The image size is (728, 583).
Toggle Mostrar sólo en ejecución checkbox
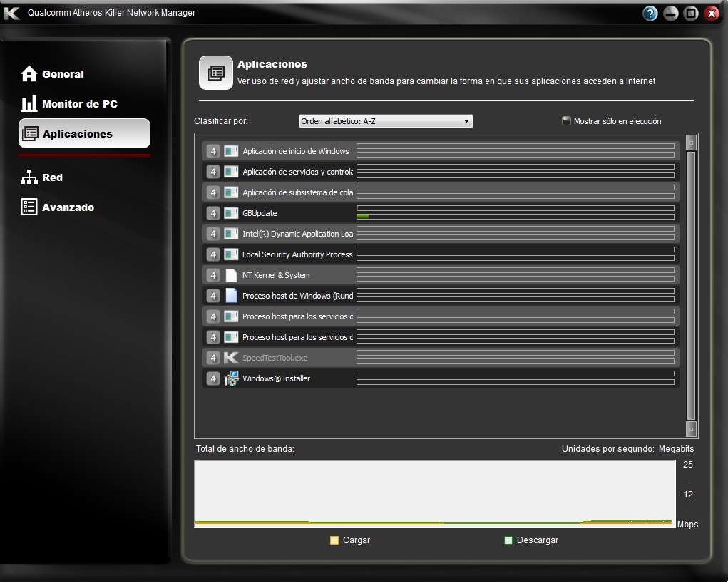coord(566,121)
